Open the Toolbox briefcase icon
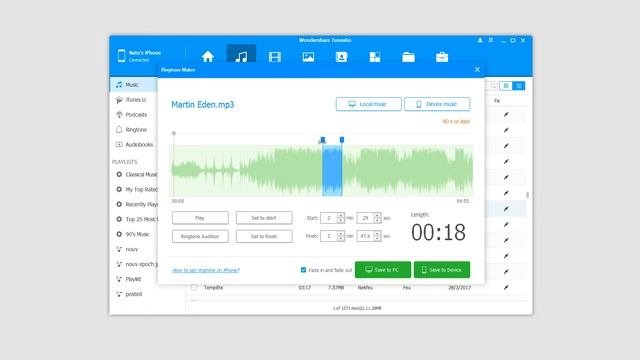 pyautogui.click(x=442, y=57)
